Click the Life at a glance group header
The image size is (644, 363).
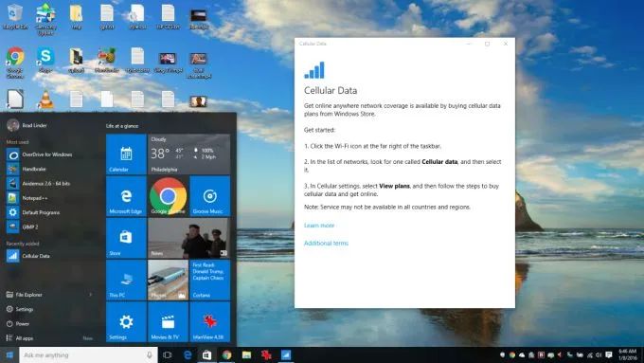[122, 126]
